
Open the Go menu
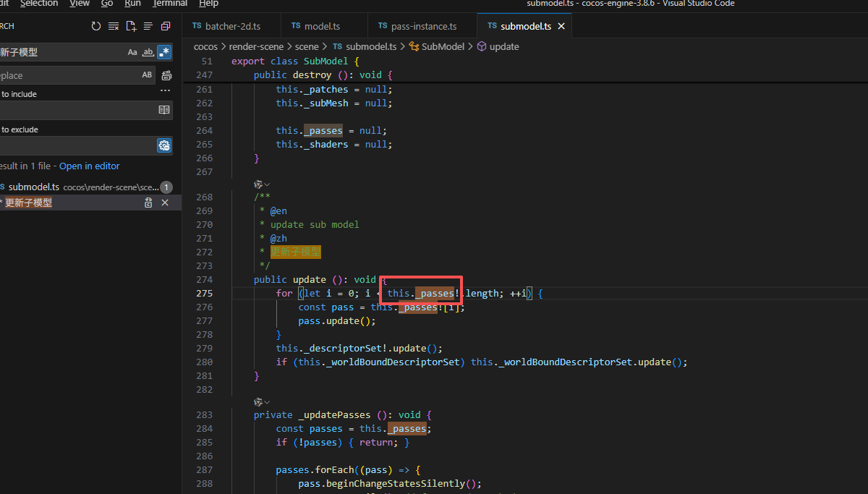pos(107,4)
